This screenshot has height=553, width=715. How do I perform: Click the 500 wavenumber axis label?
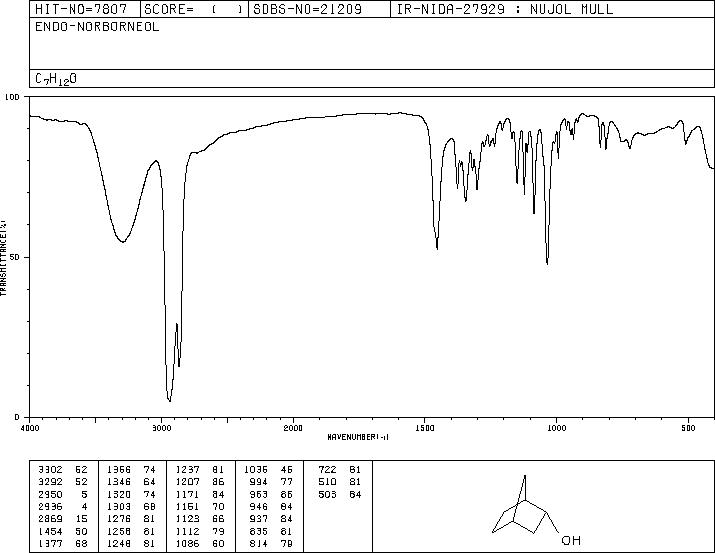click(x=688, y=428)
